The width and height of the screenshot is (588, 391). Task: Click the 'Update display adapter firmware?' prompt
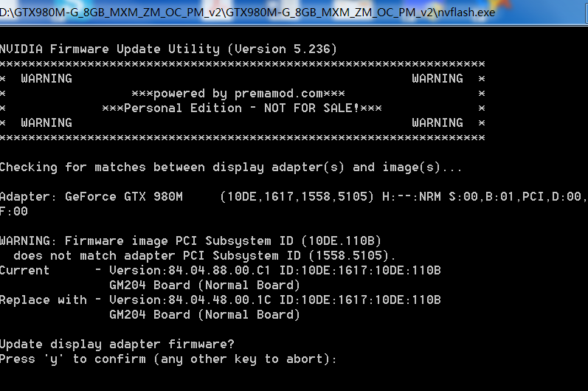click(x=117, y=344)
